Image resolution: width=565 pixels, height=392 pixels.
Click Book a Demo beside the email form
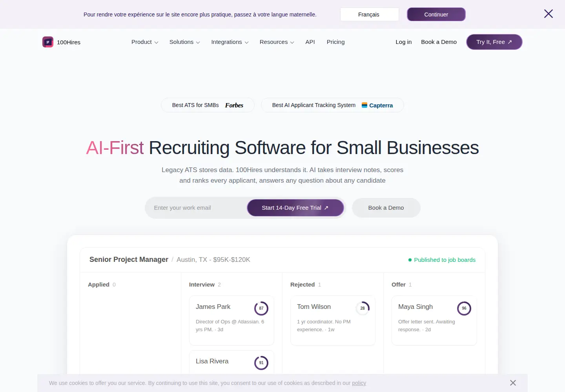pos(386,208)
